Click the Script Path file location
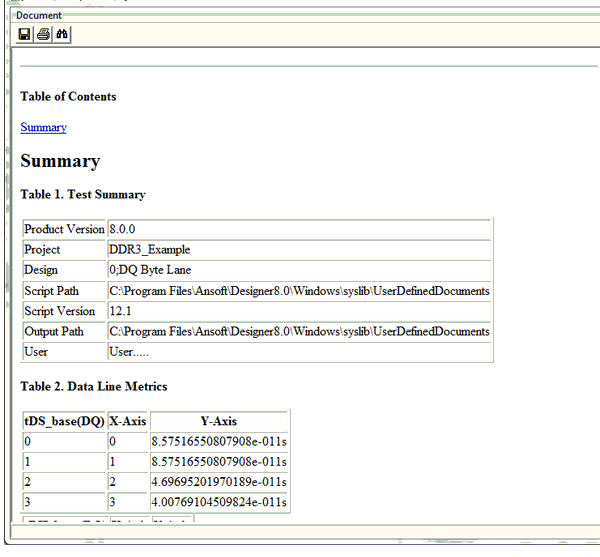 coord(299,291)
